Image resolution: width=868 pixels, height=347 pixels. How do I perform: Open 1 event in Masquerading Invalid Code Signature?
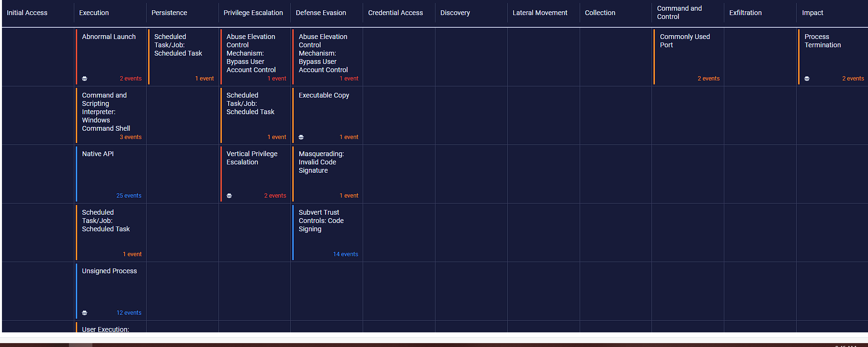[349, 196]
